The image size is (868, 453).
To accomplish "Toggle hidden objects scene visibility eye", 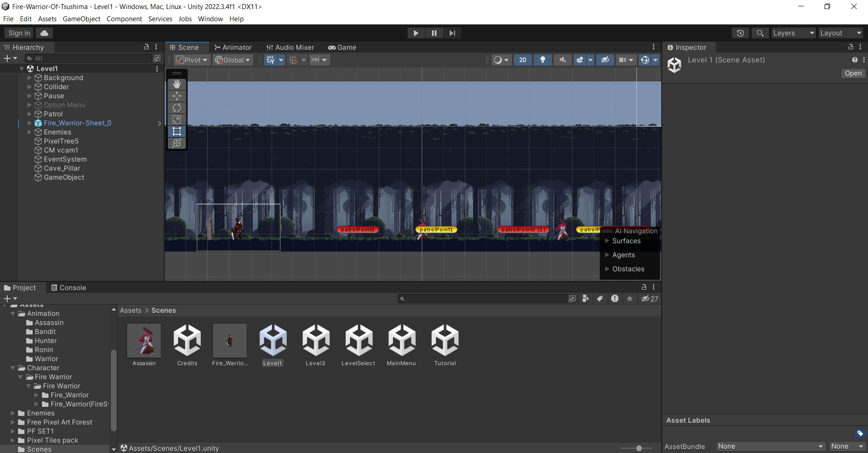I will (605, 60).
